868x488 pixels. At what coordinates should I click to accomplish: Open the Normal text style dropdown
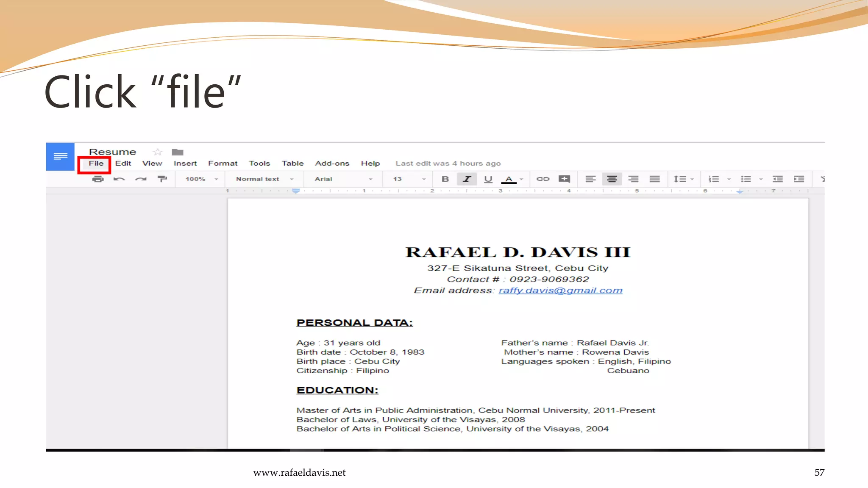point(264,179)
